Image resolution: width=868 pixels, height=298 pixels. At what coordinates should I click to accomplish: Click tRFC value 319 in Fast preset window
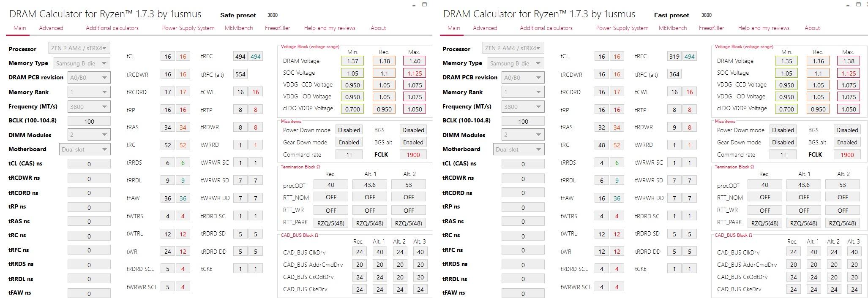674,57
